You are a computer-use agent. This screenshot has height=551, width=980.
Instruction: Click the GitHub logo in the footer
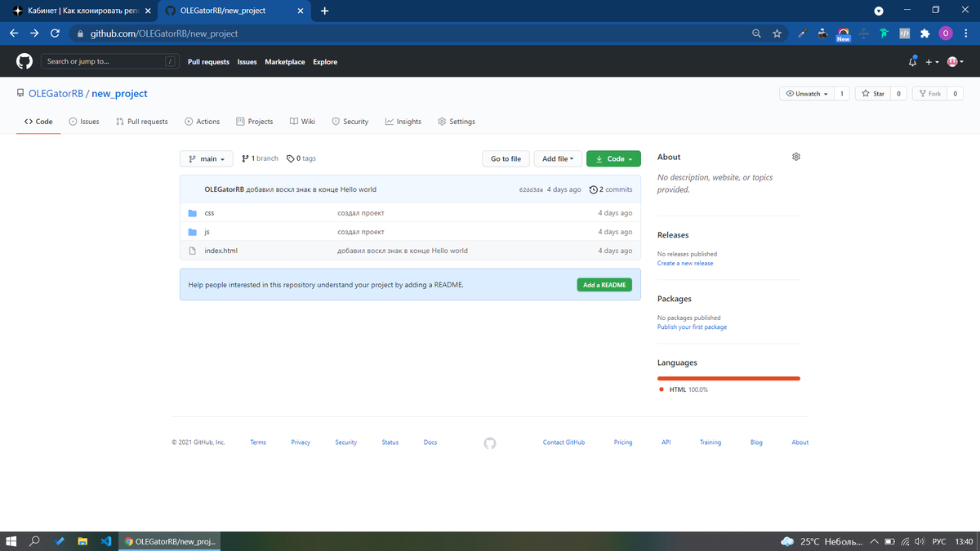tap(490, 442)
